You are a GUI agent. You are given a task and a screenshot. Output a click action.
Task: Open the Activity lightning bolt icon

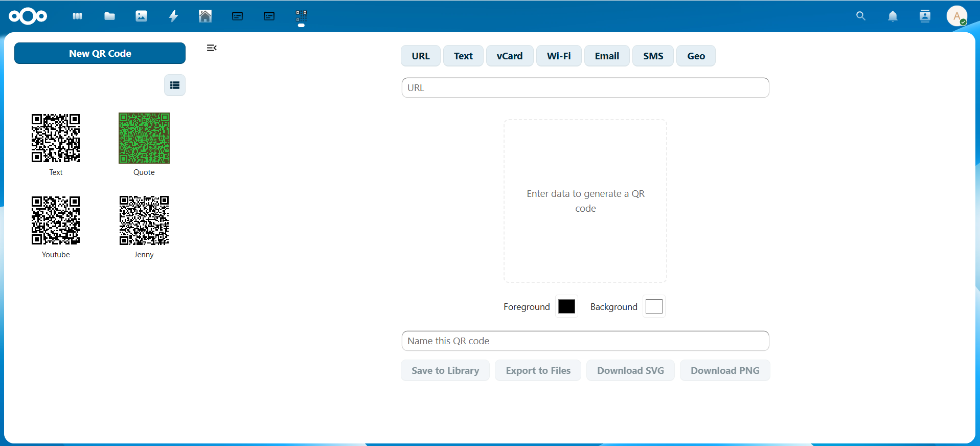pos(173,16)
